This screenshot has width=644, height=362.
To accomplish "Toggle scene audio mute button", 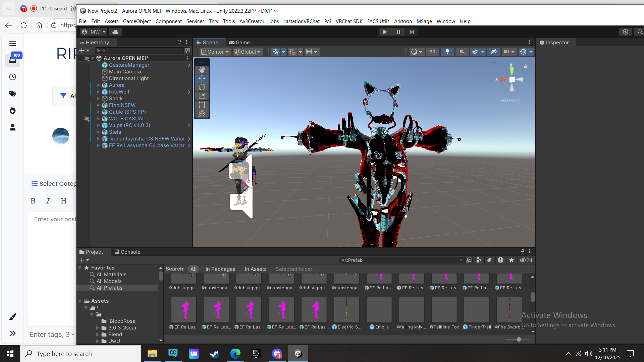I will 462,52.
